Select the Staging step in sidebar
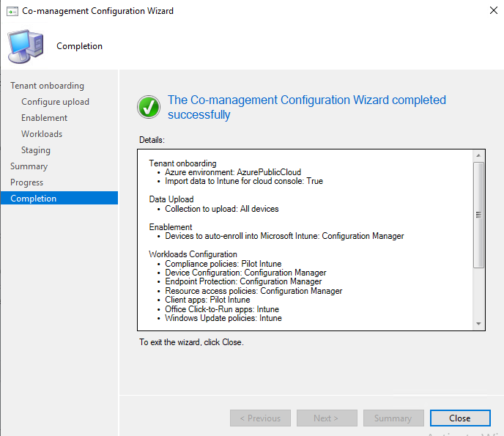This screenshot has height=436, width=504. (36, 150)
